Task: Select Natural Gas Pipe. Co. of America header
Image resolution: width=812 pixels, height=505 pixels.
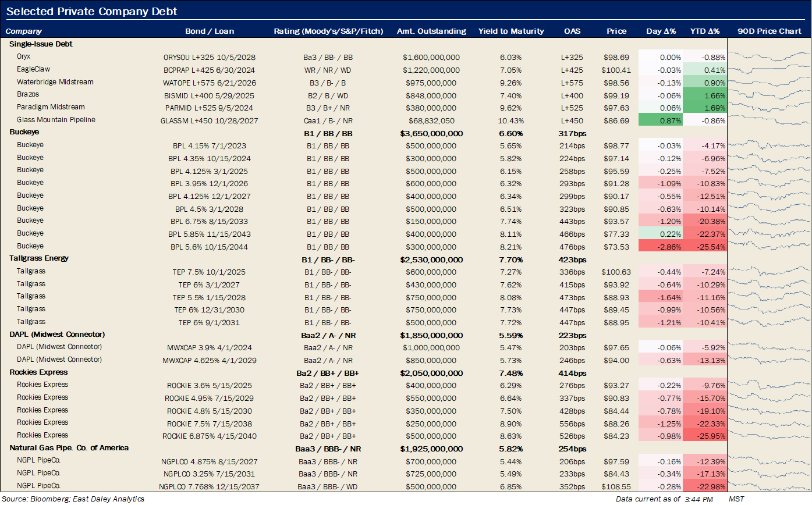Action: tap(69, 448)
